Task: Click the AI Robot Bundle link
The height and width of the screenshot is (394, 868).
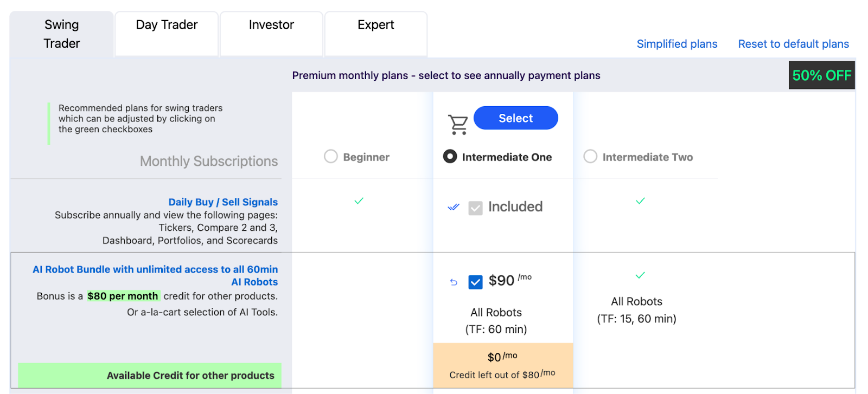Action: [155, 275]
